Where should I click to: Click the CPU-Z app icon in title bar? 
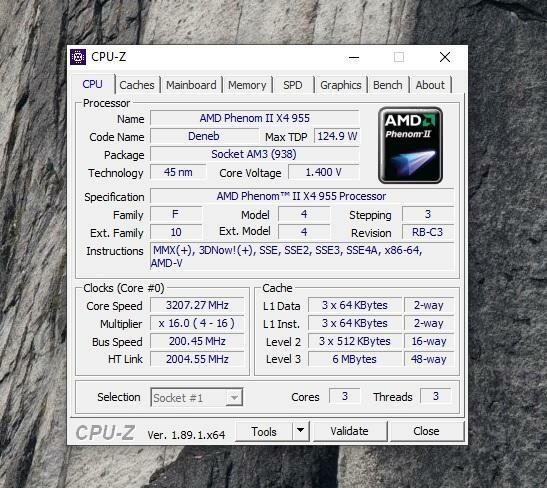point(78,57)
